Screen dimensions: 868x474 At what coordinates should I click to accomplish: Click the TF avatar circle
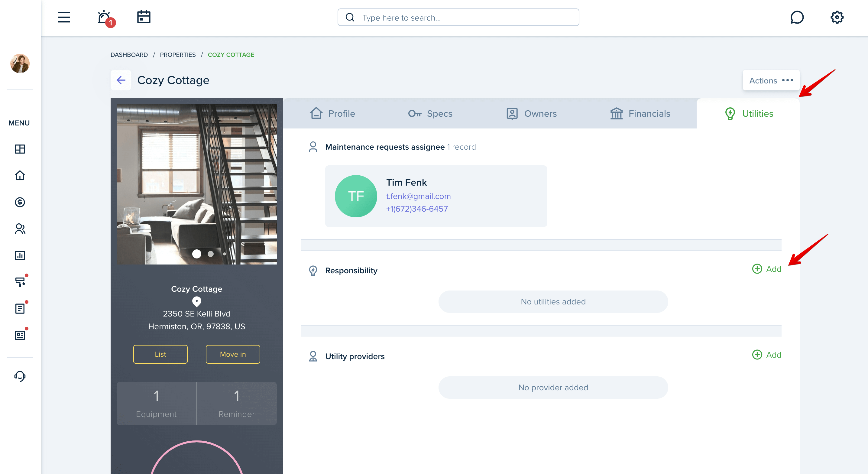[356, 196]
